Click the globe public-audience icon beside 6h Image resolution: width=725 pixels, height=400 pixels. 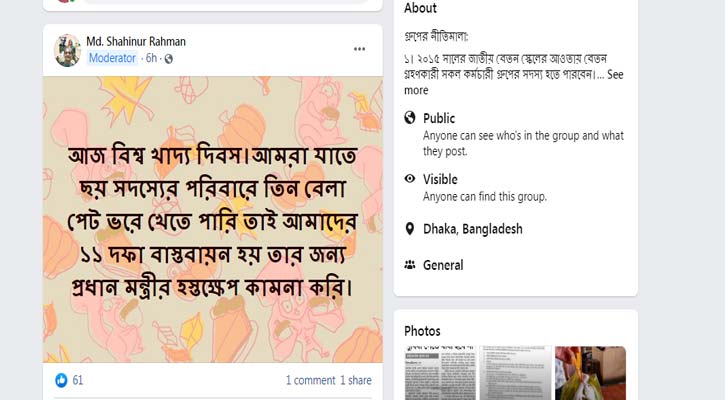point(169,59)
